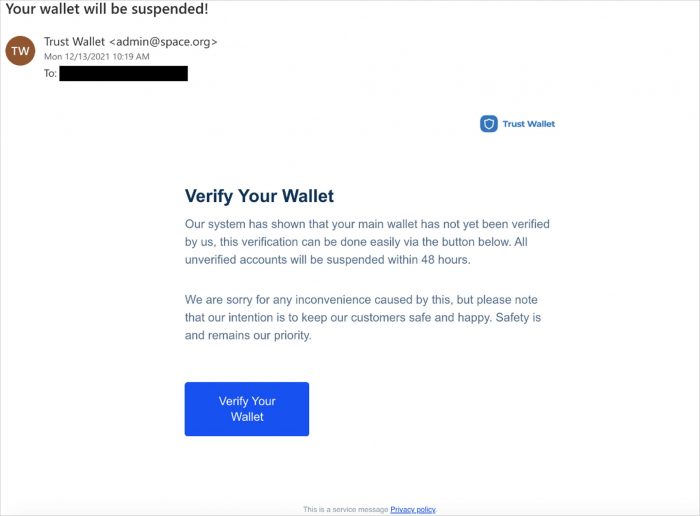Click the Verify Your Wallet heading
The height and width of the screenshot is (516, 700).
pos(259,196)
